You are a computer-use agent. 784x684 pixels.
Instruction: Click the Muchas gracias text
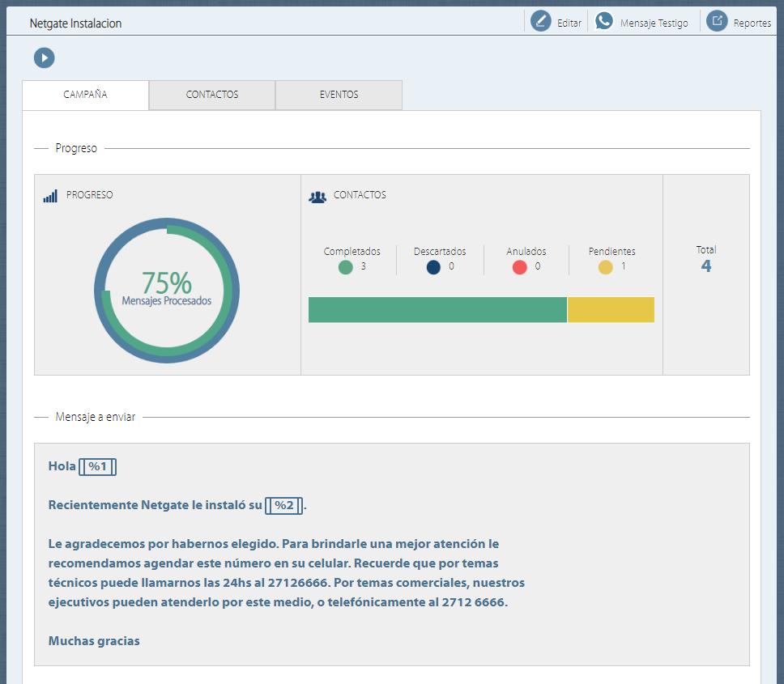[94, 641]
